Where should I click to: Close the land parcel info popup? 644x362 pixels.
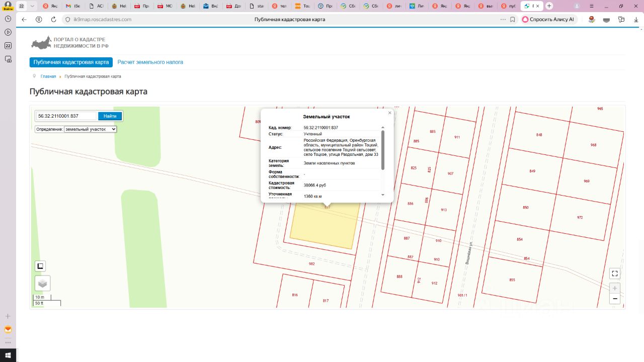389,113
